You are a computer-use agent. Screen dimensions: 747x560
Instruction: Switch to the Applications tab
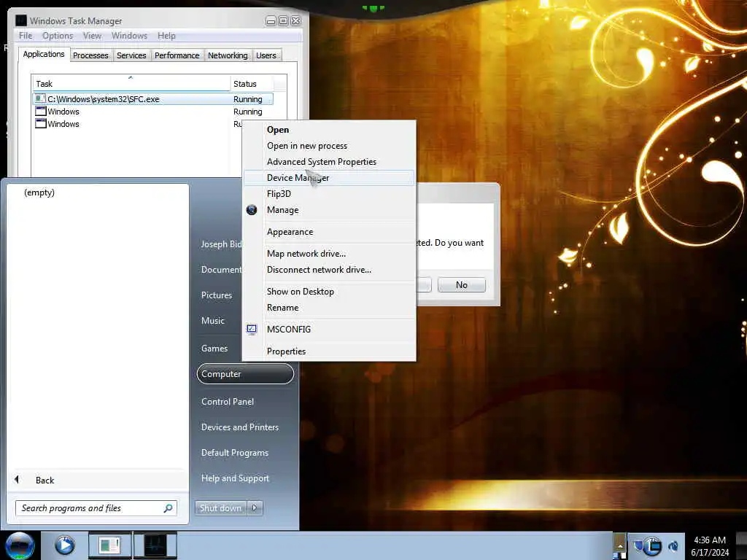point(44,54)
